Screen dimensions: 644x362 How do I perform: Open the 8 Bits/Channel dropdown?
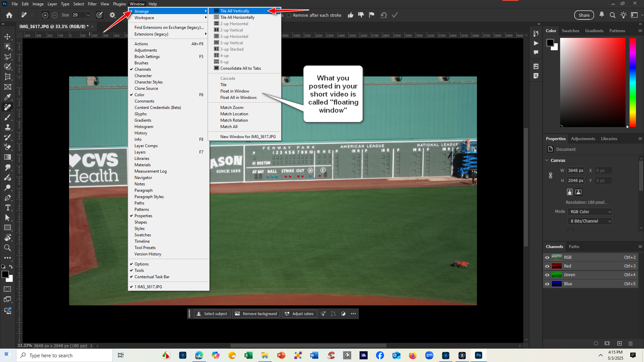tap(590, 221)
